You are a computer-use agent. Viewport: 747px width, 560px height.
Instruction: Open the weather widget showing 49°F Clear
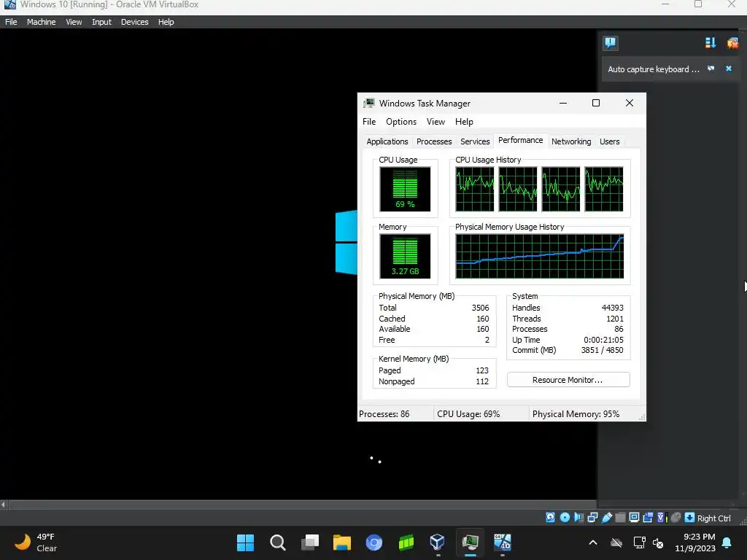(35, 542)
